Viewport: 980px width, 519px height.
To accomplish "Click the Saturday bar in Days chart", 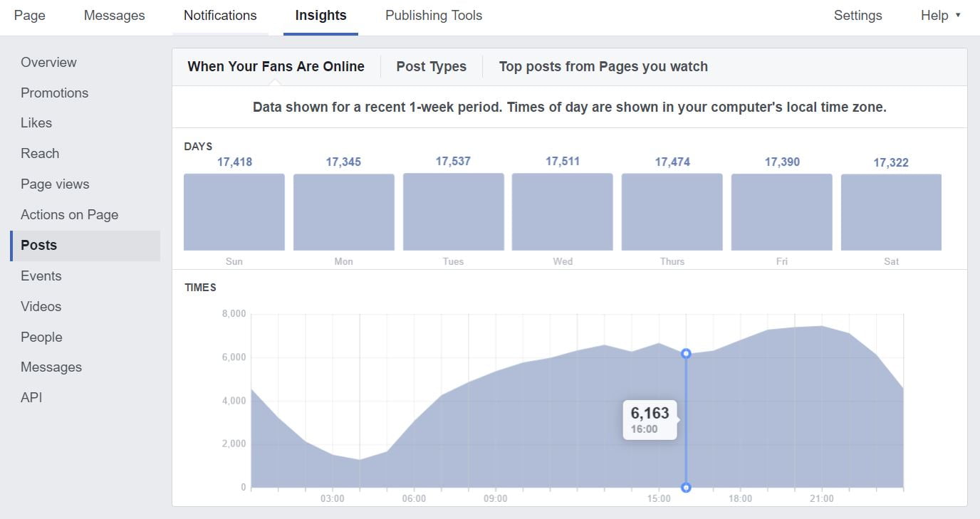I will [x=891, y=212].
